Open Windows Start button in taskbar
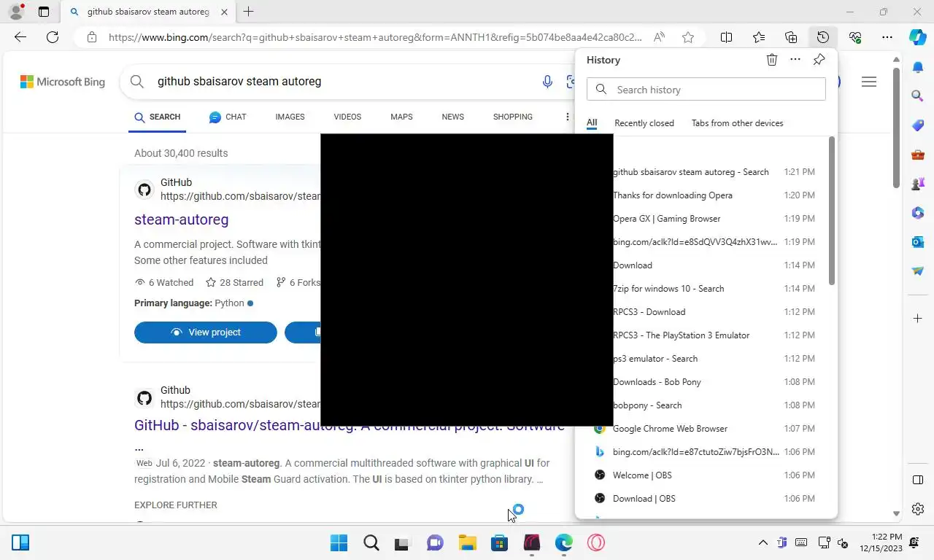This screenshot has width=934, height=560. (339, 542)
